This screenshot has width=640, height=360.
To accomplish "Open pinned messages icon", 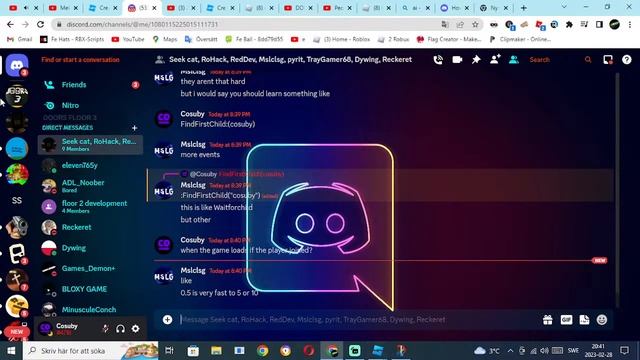I will [x=476, y=60].
